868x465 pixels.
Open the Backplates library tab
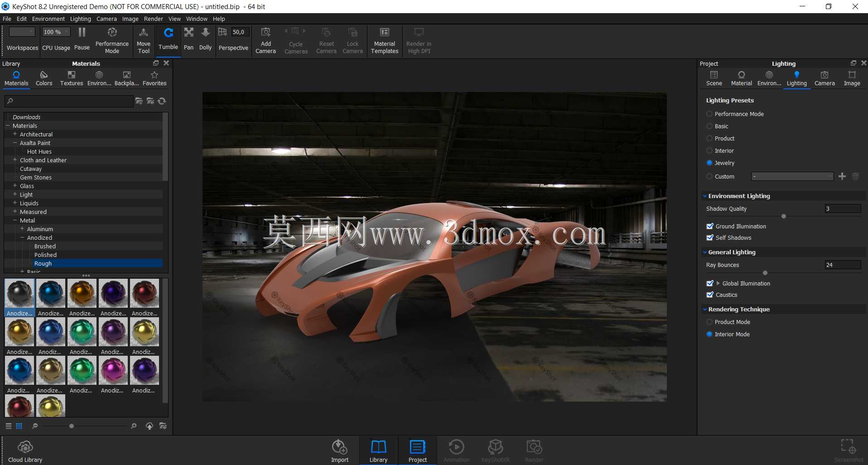pyautogui.click(x=127, y=78)
